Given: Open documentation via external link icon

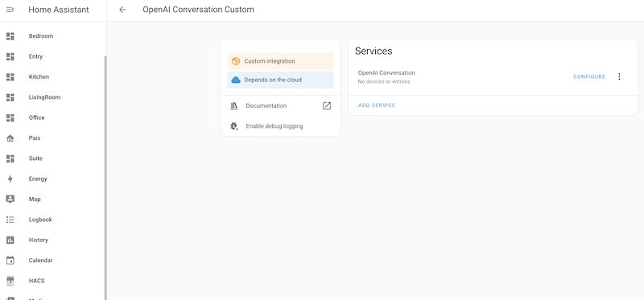Looking at the screenshot, I should tap(327, 106).
